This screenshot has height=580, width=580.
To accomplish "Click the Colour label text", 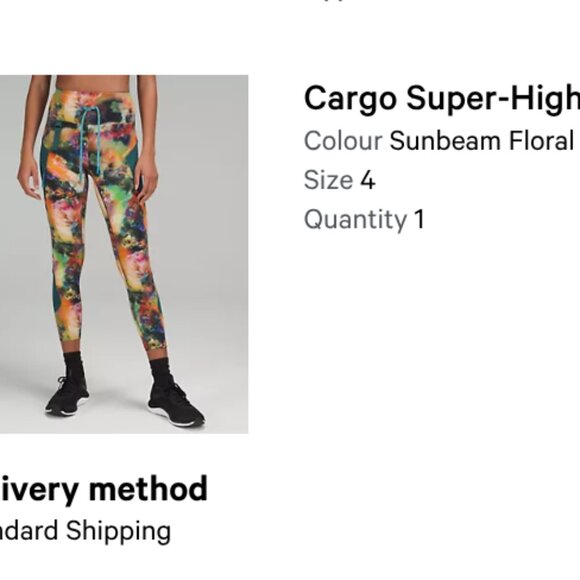I will tap(343, 141).
